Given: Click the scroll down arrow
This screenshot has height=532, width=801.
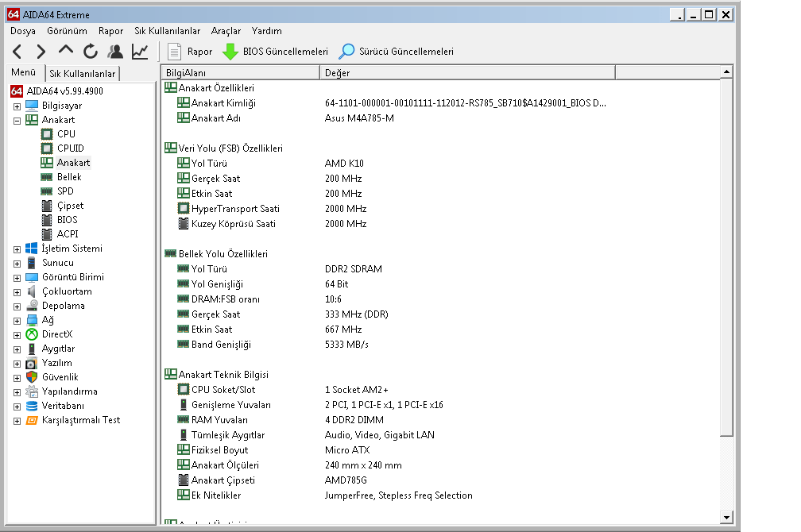Looking at the screenshot, I should coord(726,517).
